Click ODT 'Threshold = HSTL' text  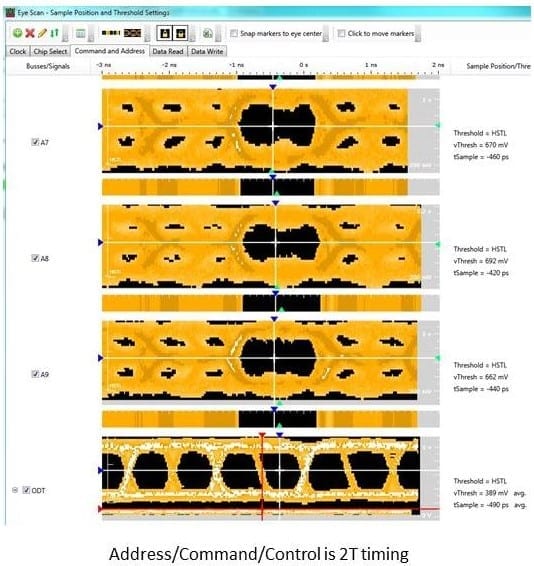480,481
